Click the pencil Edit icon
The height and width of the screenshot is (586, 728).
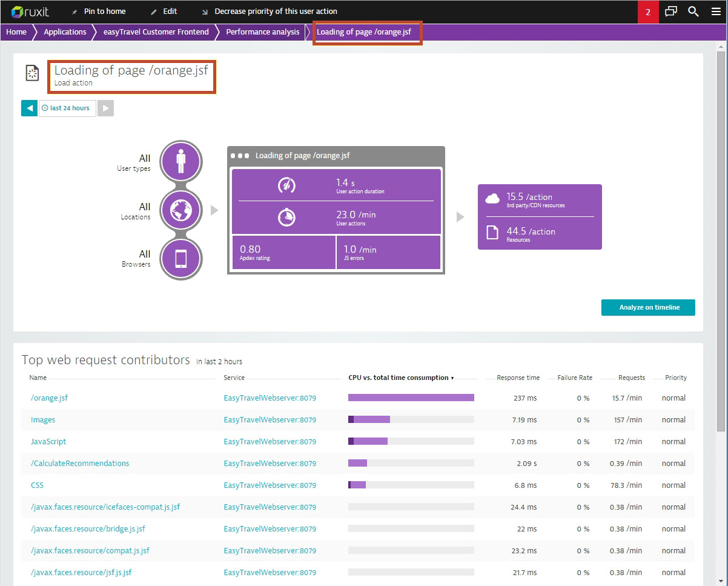pos(154,12)
